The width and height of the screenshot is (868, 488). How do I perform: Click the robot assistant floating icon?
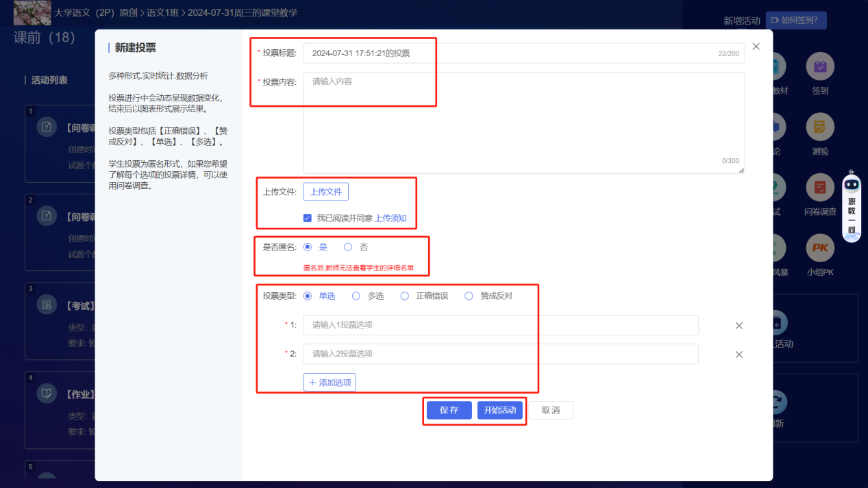click(x=852, y=185)
